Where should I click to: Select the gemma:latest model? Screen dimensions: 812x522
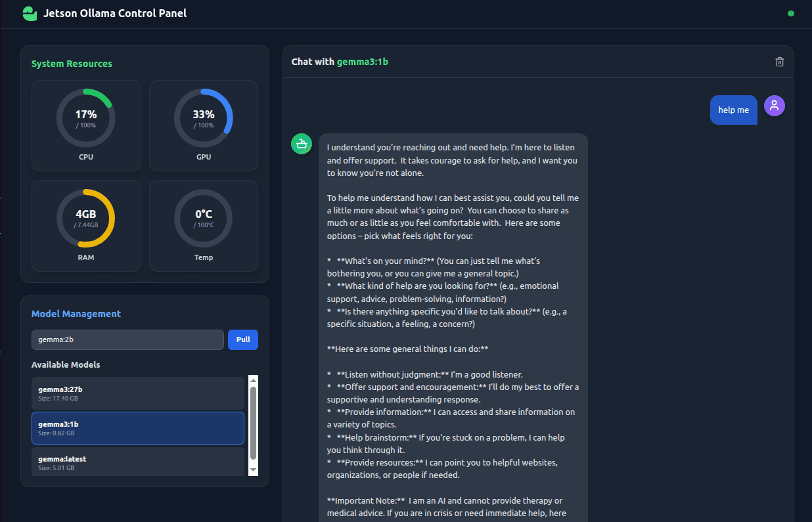point(137,462)
